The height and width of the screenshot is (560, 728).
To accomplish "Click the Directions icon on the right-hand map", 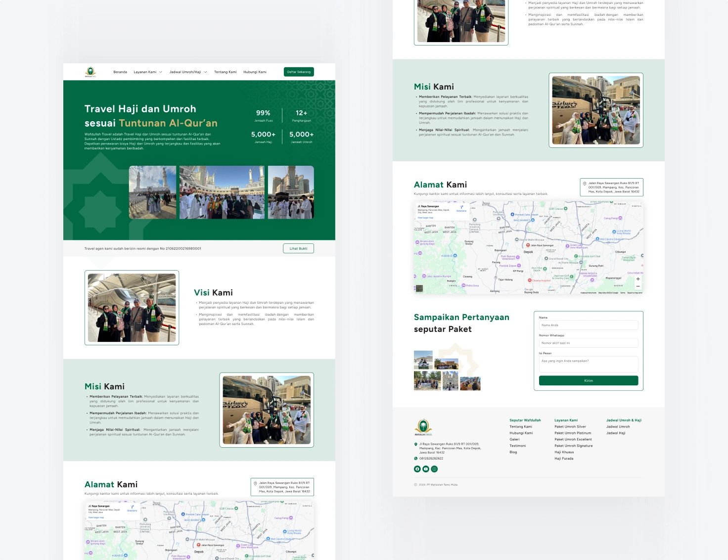I will 461,207.
